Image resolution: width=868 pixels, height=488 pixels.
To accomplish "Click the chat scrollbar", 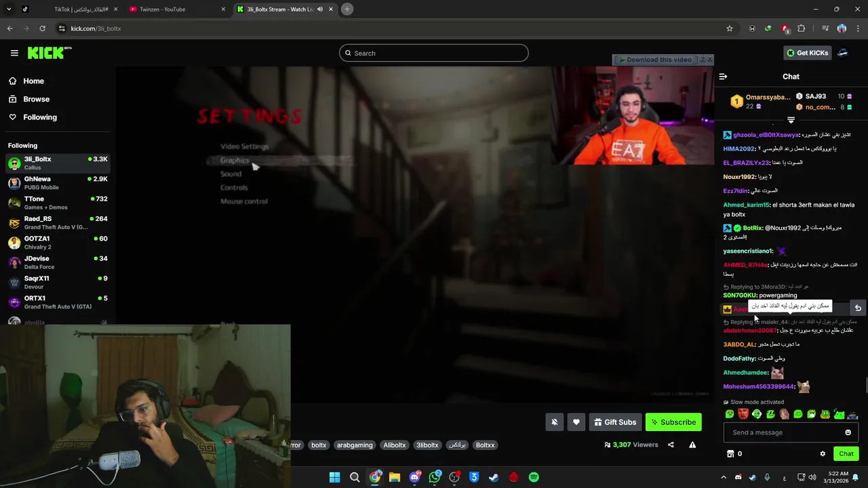I will [x=865, y=385].
